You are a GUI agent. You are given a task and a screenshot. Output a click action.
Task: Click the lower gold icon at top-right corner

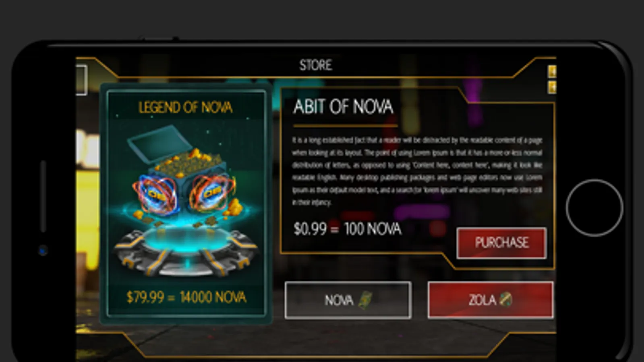pos(552,87)
